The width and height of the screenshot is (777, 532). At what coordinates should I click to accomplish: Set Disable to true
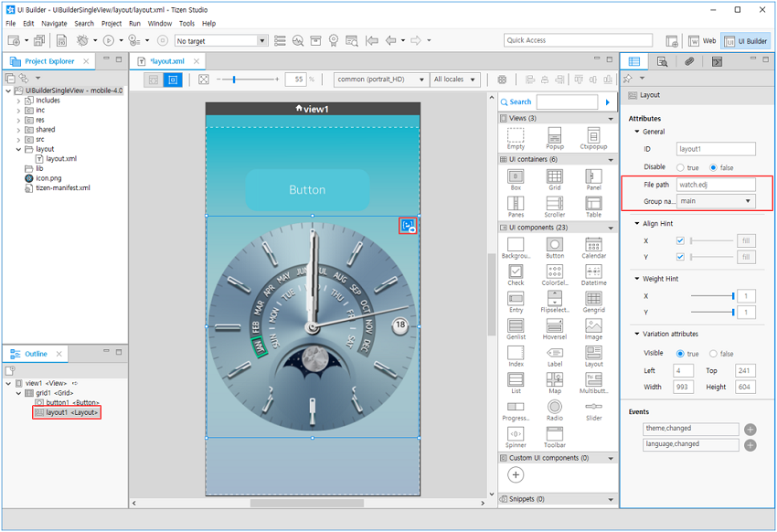click(x=681, y=168)
